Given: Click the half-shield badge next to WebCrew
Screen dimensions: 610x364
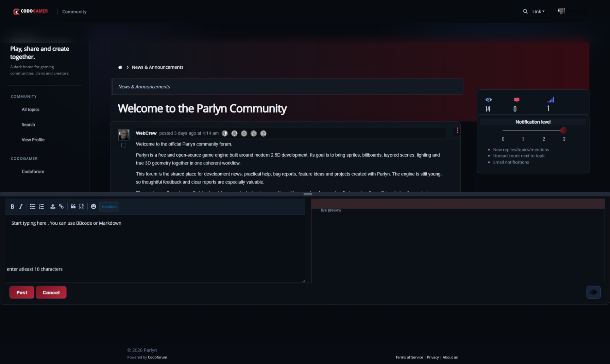Looking at the screenshot, I should (225, 134).
